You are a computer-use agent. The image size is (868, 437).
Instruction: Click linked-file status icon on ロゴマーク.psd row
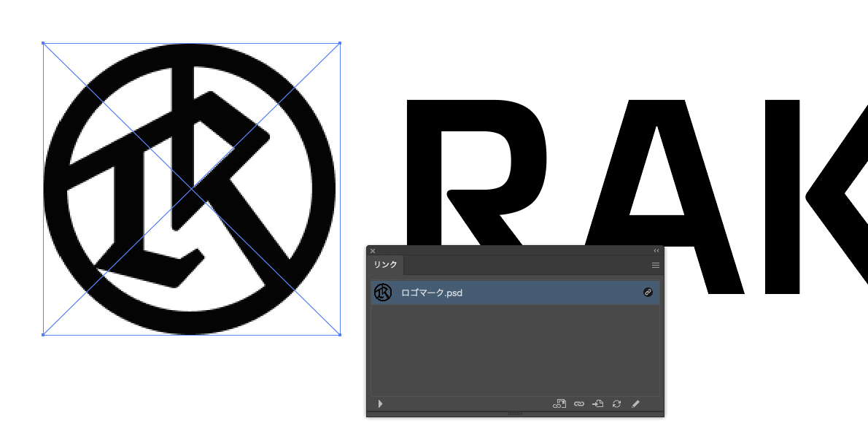(648, 292)
